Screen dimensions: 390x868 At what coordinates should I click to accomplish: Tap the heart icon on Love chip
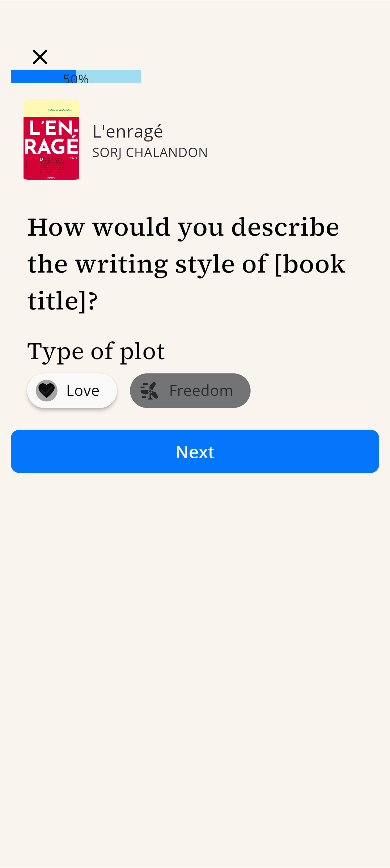coord(47,391)
